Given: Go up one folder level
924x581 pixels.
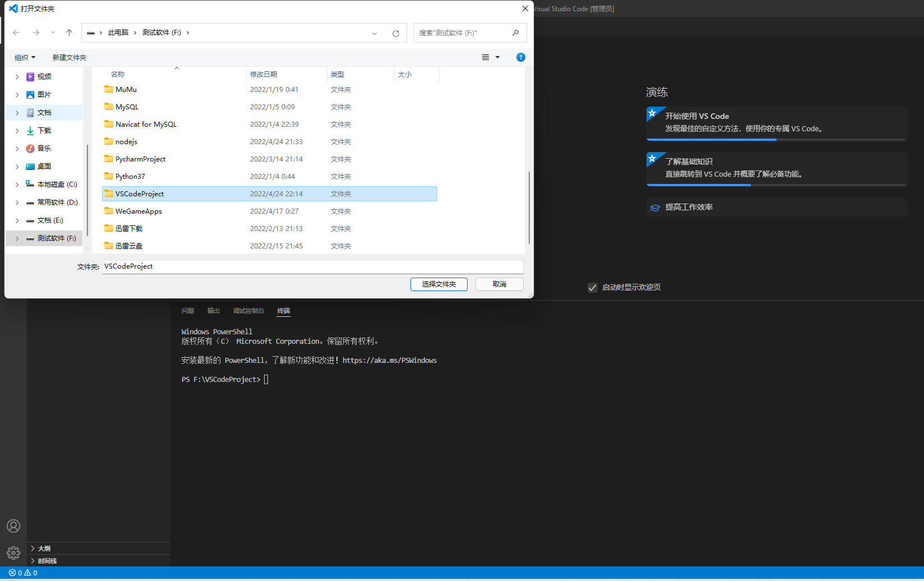Looking at the screenshot, I should coord(70,33).
